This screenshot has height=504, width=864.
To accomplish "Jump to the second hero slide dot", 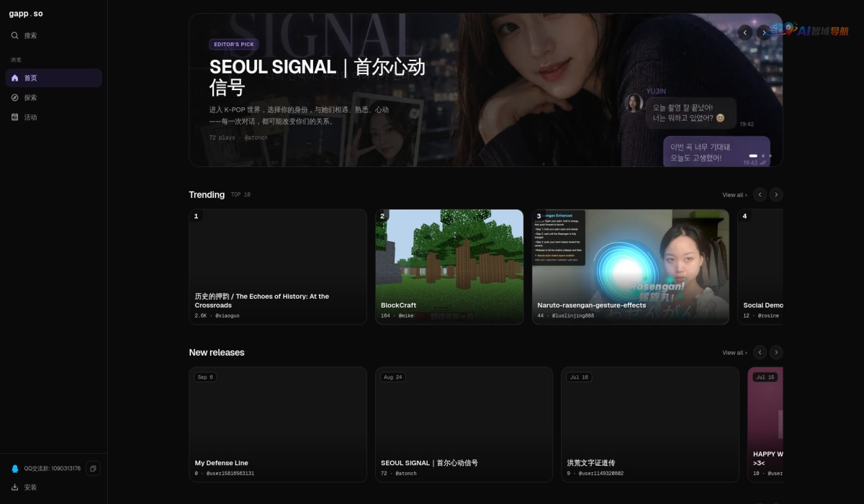I will pyautogui.click(x=764, y=156).
